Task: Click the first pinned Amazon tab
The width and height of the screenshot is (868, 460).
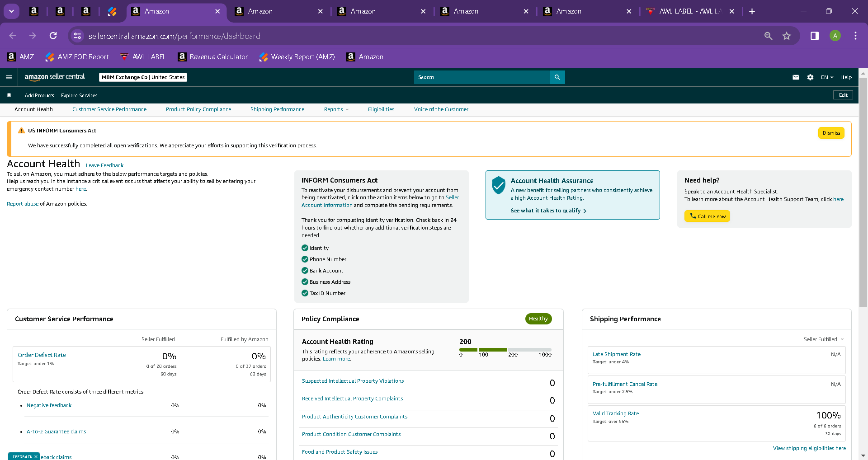Action: pyautogui.click(x=34, y=11)
